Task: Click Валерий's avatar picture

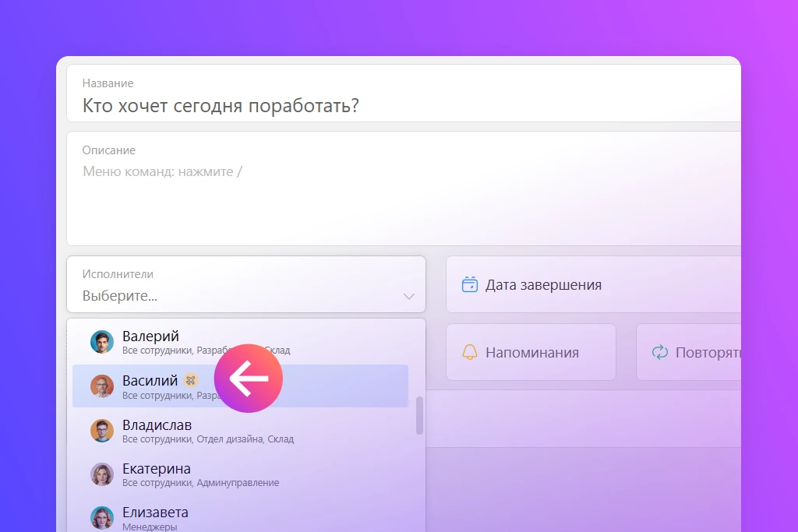Action: click(102, 342)
